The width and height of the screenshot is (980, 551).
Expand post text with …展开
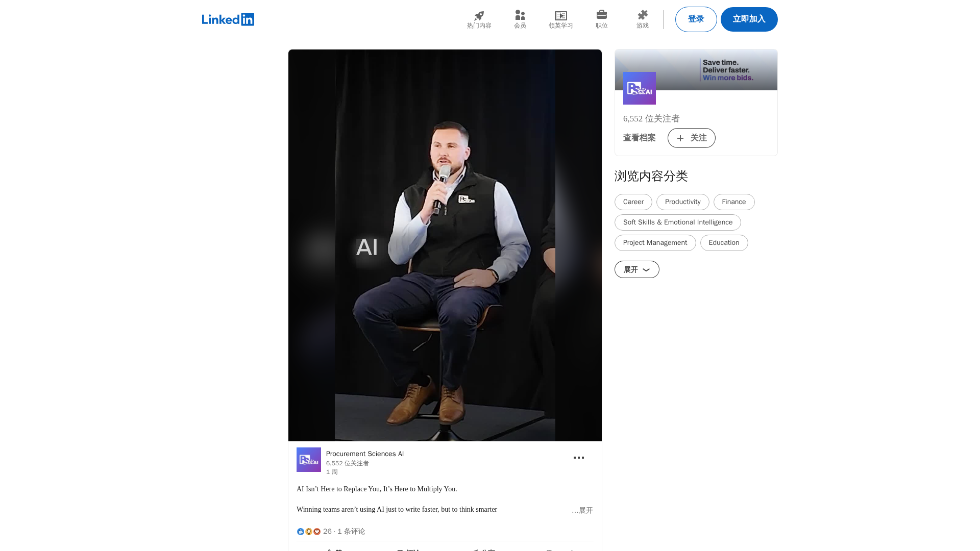click(582, 510)
